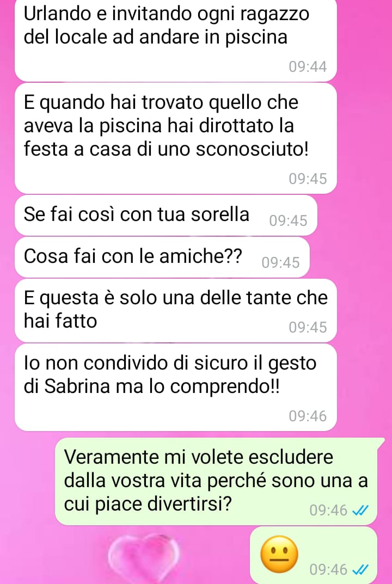Tap the blue read ticks beside 'divertirsi?'

click(360, 510)
